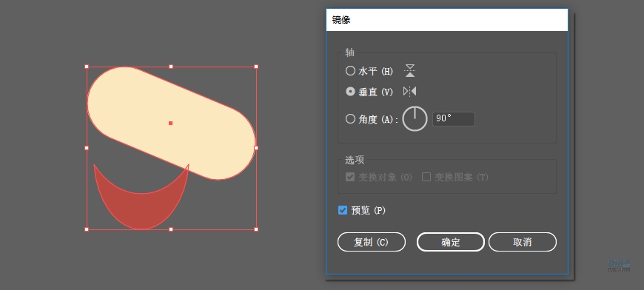Click the red center point of selection
Image resolution: width=644 pixels, height=290 pixels.
[170, 123]
